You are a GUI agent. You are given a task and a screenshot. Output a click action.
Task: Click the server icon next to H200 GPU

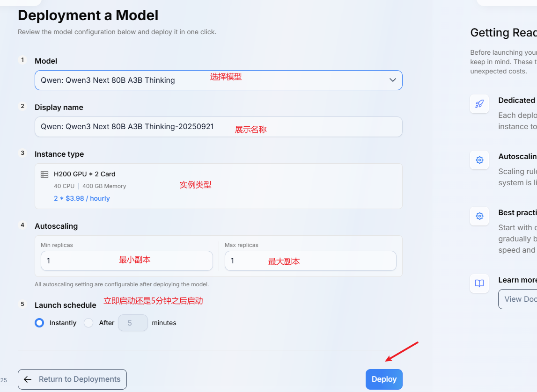(x=44, y=174)
